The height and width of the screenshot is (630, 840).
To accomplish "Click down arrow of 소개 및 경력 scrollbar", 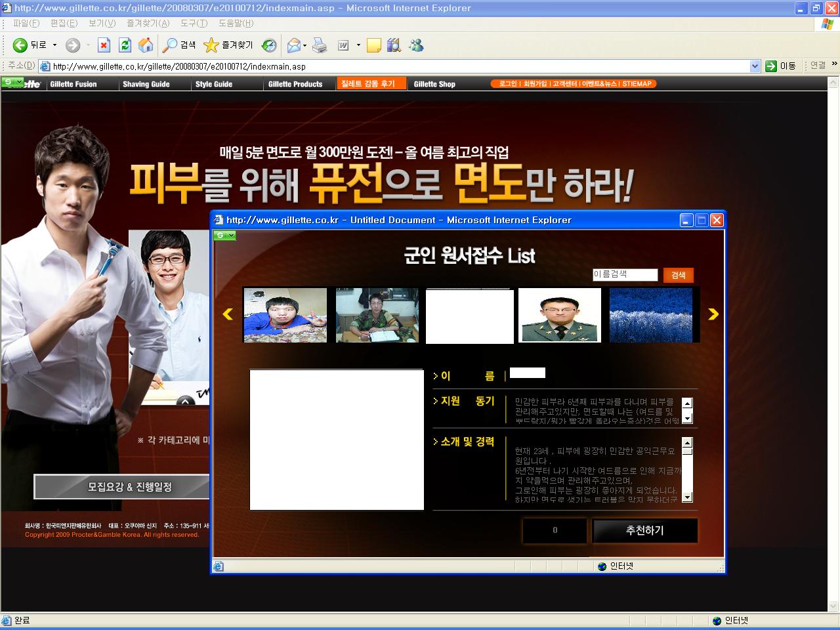I will pos(687,497).
